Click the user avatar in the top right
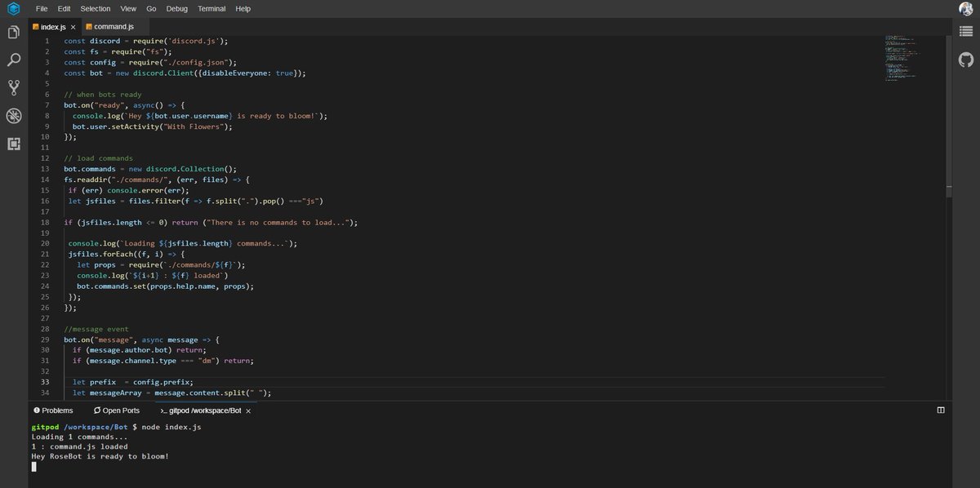 965,8
